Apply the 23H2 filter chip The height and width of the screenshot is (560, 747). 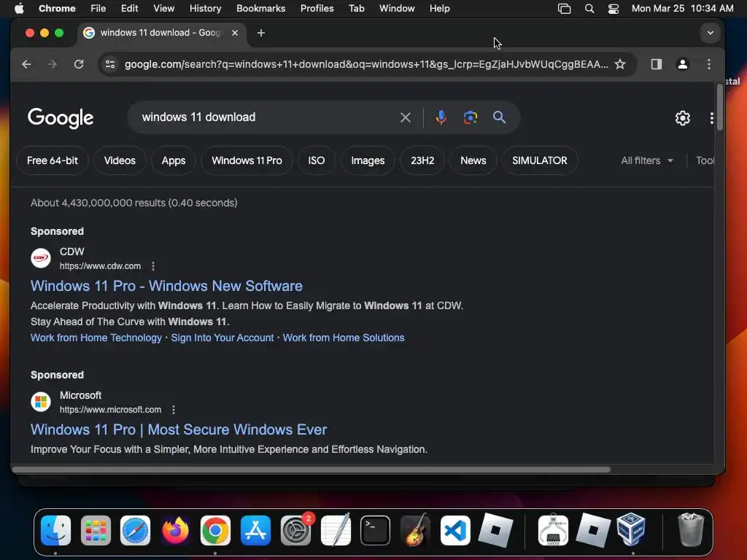pos(422,160)
